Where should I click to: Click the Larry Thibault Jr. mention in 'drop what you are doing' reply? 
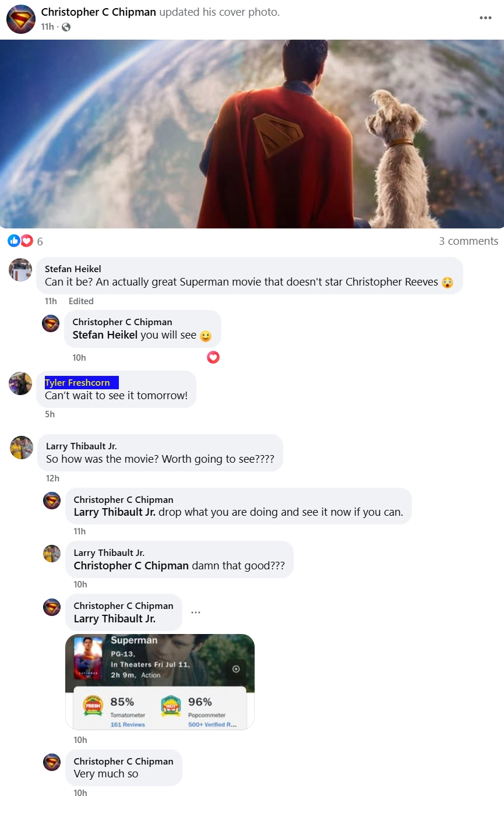click(x=115, y=512)
